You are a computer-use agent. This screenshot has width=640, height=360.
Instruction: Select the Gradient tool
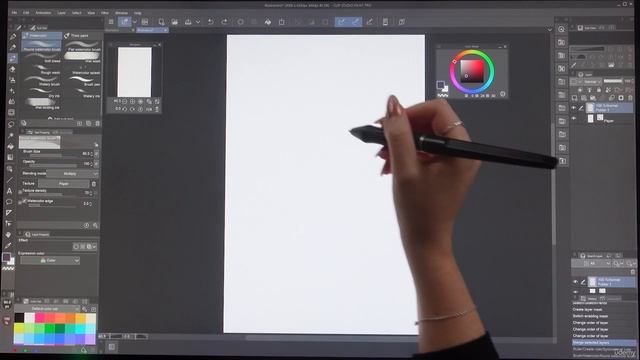(10, 158)
